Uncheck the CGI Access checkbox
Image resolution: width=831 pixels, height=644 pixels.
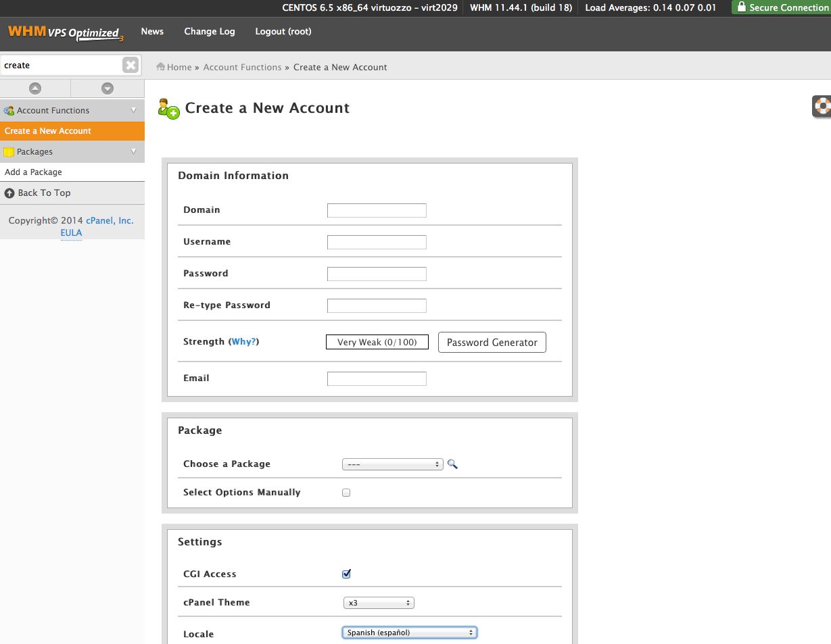(x=347, y=574)
